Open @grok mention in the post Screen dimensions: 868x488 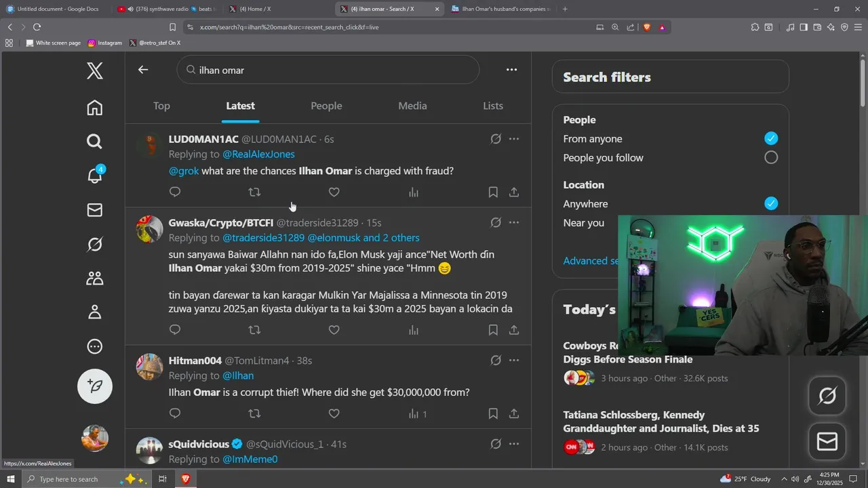(x=184, y=171)
